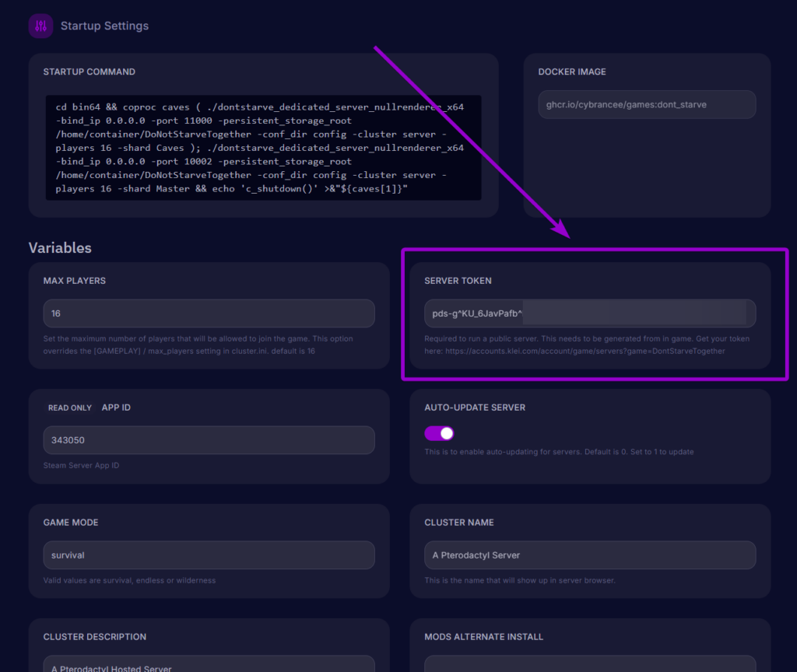Click the GAME MODE label
This screenshot has height=672, width=797.
[x=71, y=522]
